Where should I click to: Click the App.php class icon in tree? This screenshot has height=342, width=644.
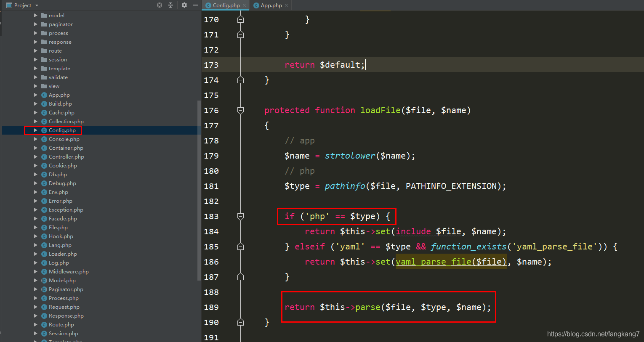click(x=44, y=95)
